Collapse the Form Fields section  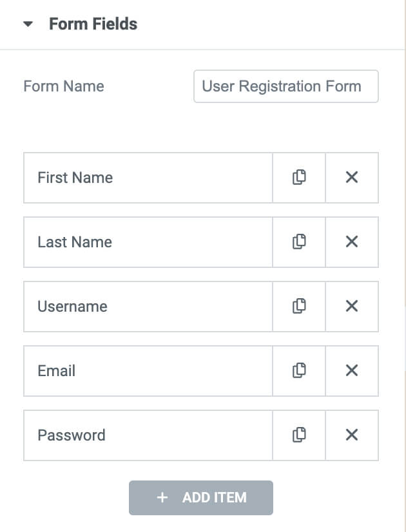click(x=28, y=24)
